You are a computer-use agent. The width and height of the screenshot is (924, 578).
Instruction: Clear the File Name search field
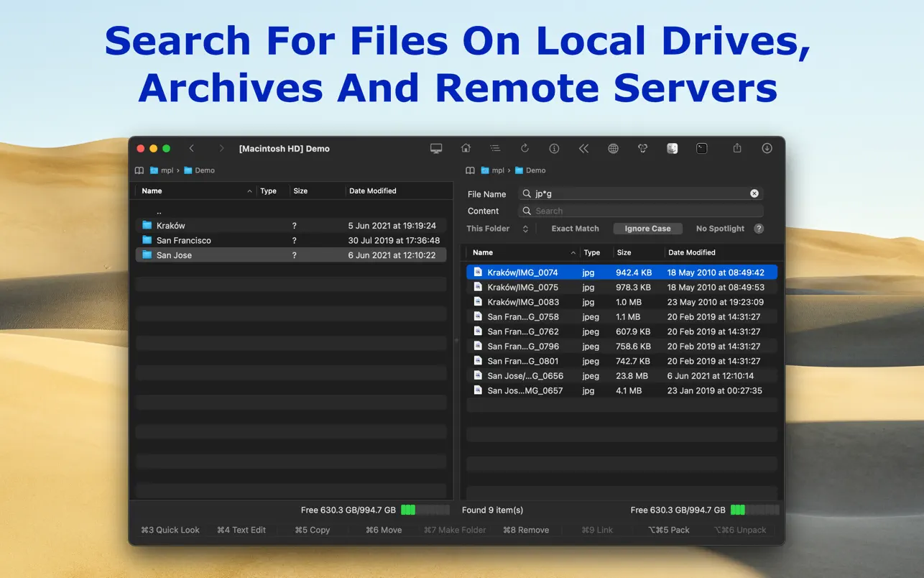pyautogui.click(x=754, y=193)
